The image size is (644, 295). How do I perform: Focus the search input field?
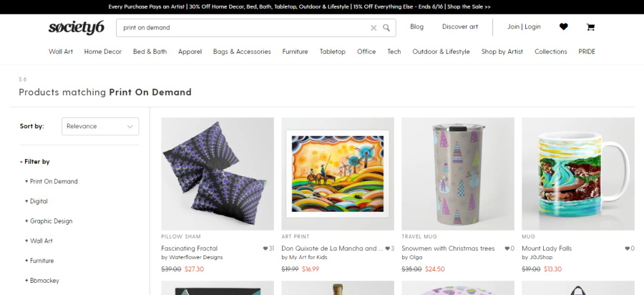(243, 28)
